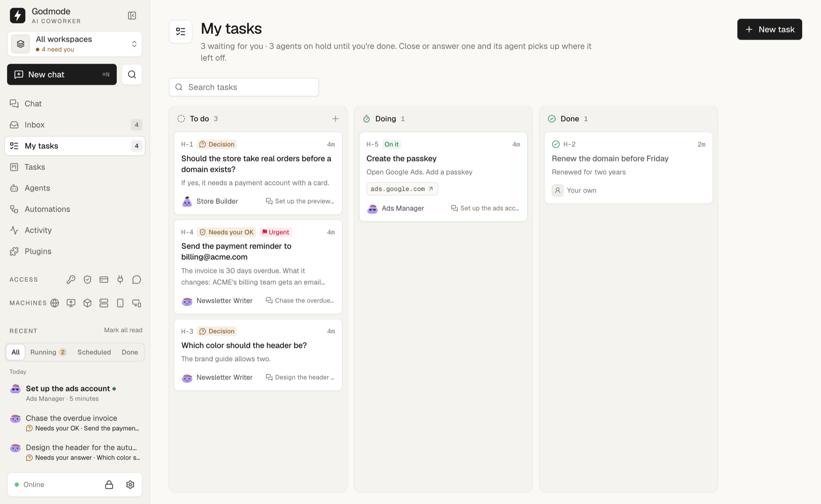This screenshot has height=504, width=821.
Task: Click the Decision badge on H-1 card
Action: (x=217, y=144)
